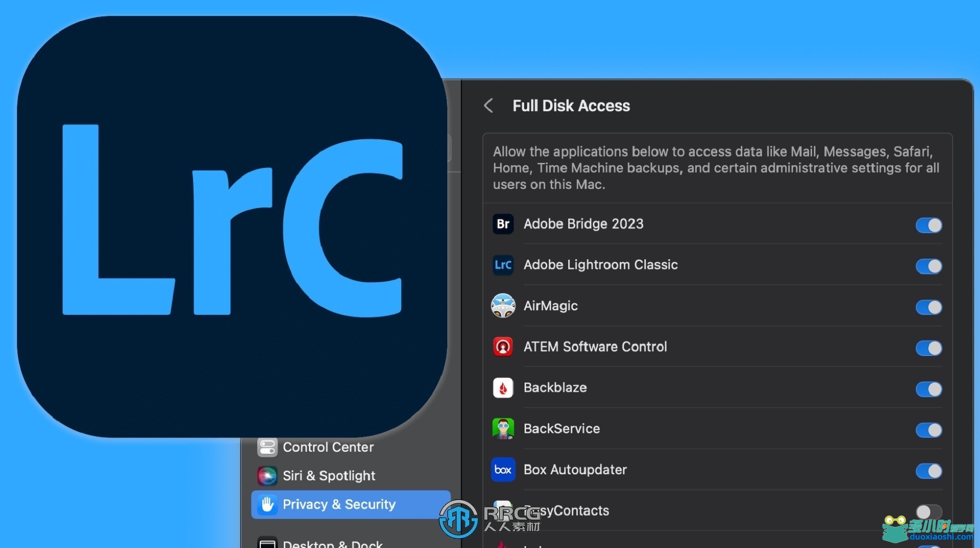The width and height of the screenshot is (980, 548).
Task: Click the Adobe Bridge 2023 app icon
Action: [x=503, y=224]
